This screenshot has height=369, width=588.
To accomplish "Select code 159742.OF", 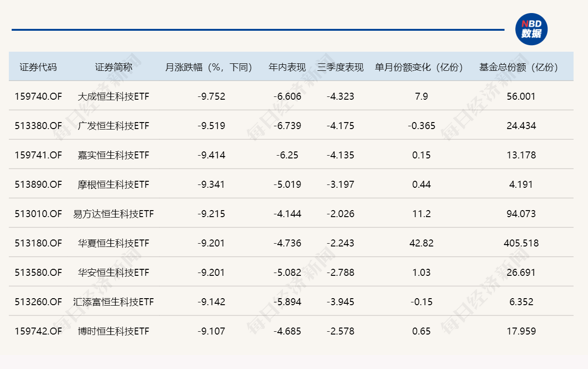I will (38, 331).
